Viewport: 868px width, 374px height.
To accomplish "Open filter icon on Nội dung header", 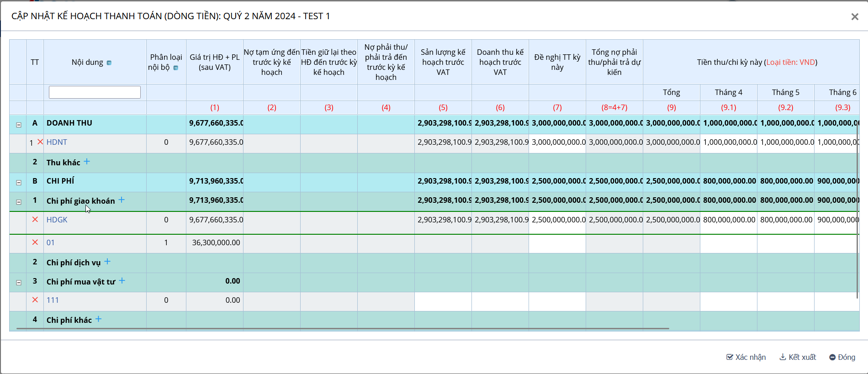I will (109, 63).
